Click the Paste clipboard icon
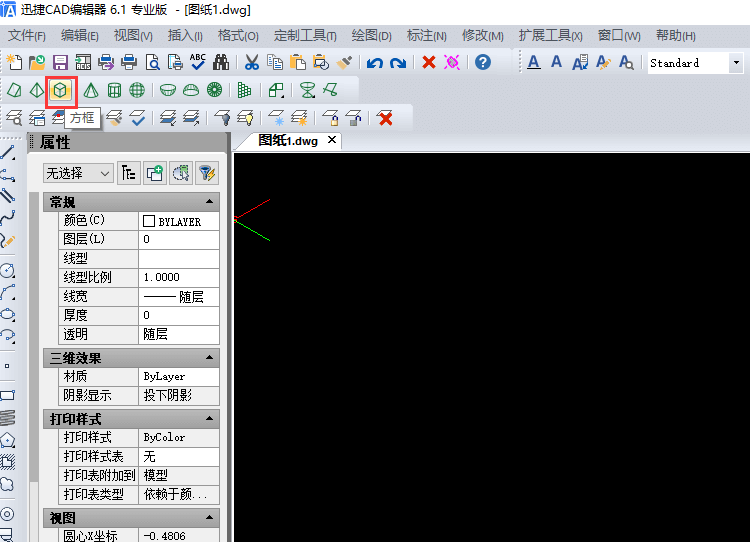 click(298, 63)
